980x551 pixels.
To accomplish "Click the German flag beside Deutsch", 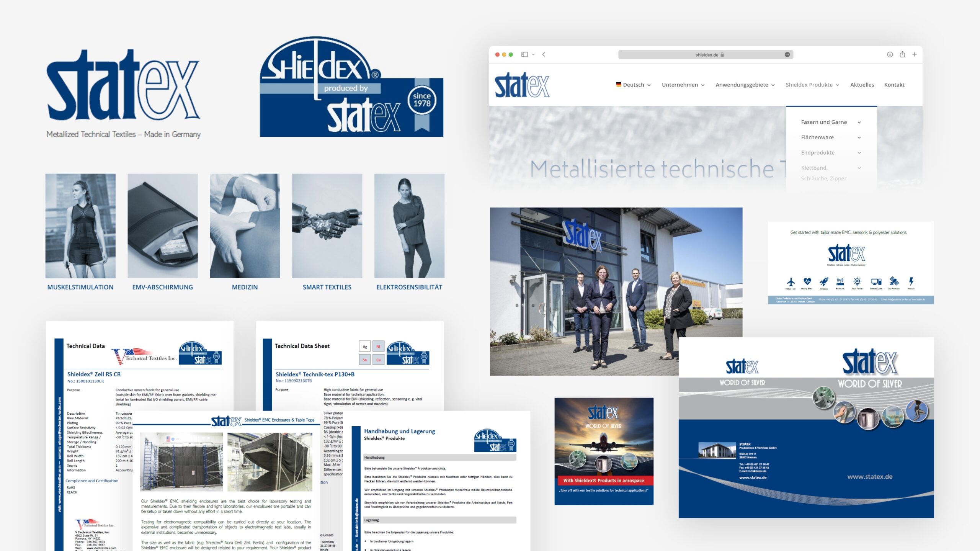I will pos(619,84).
